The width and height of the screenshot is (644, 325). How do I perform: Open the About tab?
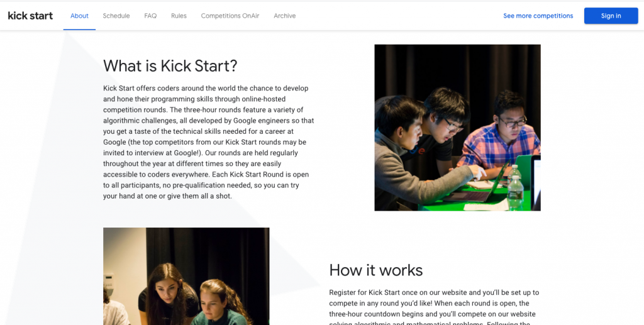pyautogui.click(x=79, y=16)
